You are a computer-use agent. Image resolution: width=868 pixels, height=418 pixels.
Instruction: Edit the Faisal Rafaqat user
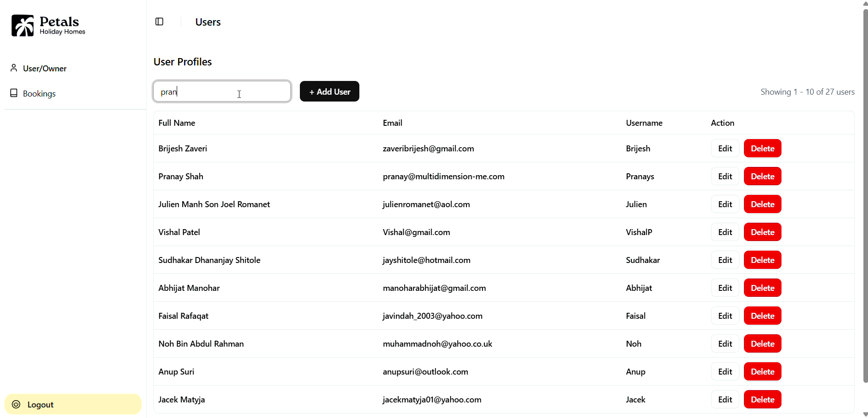(725, 316)
